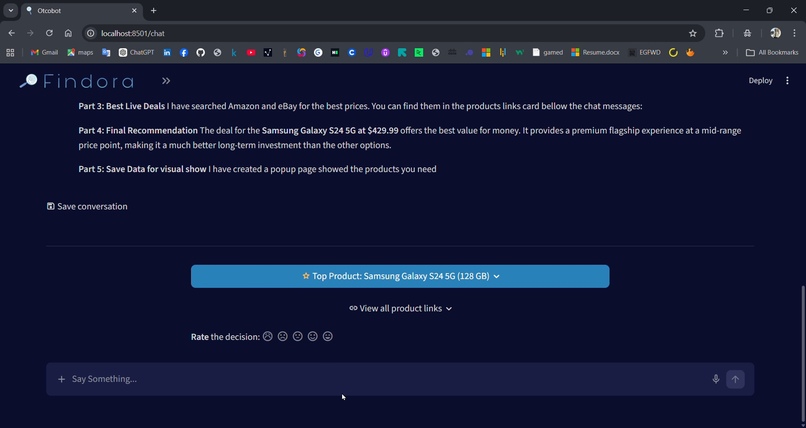Open the ChatGPT bookmark
This screenshot has width=806, height=428.
[136, 52]
